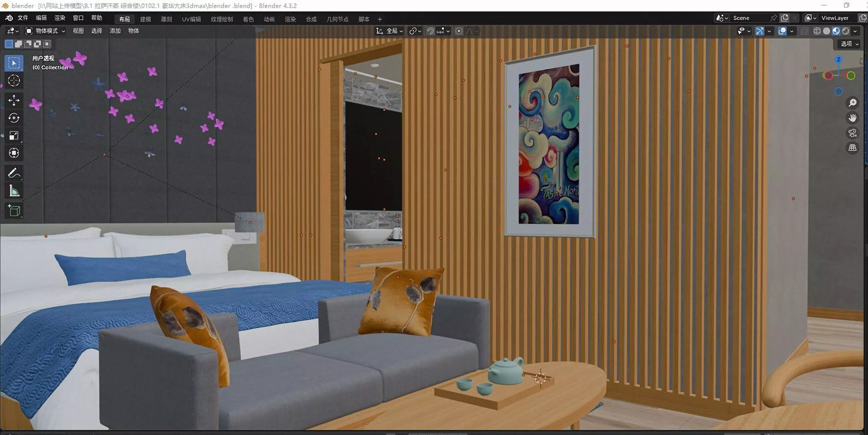The width and height of the screenshot is (868, 435).
Task: Open the 窗口 menu
Action: [78, 18]
